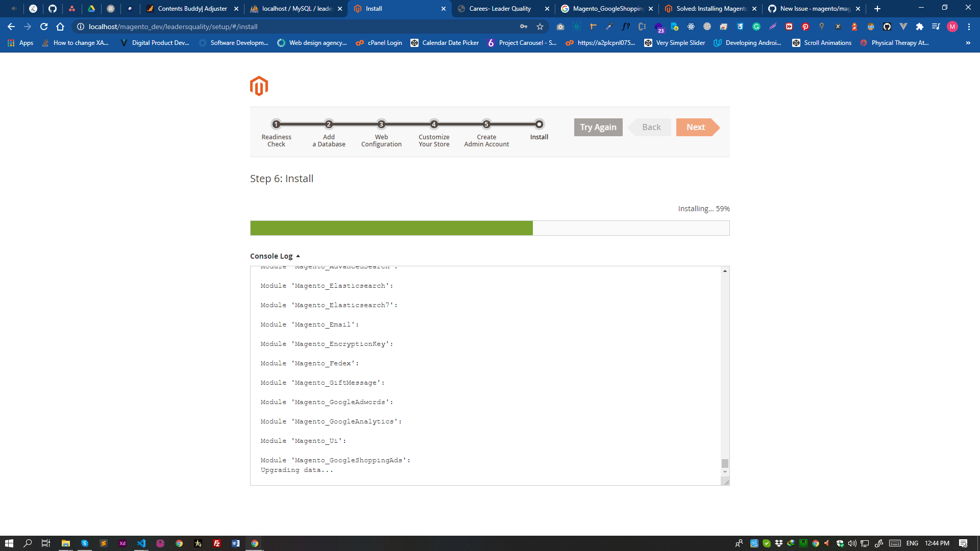The width and height of the screenshot is (980, 551).
Task: Click the Magento logo on the setup page
Action: click(259, 86)
